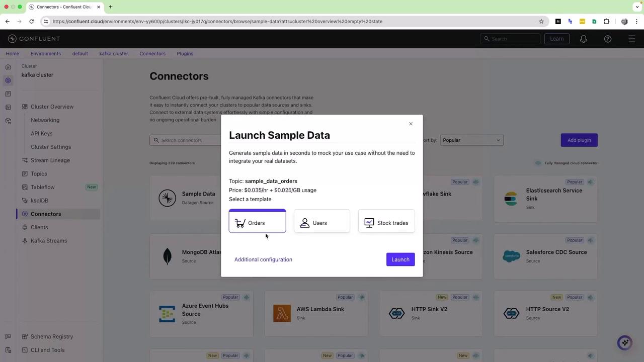Select the Users template card

click(x=321, y=221)
